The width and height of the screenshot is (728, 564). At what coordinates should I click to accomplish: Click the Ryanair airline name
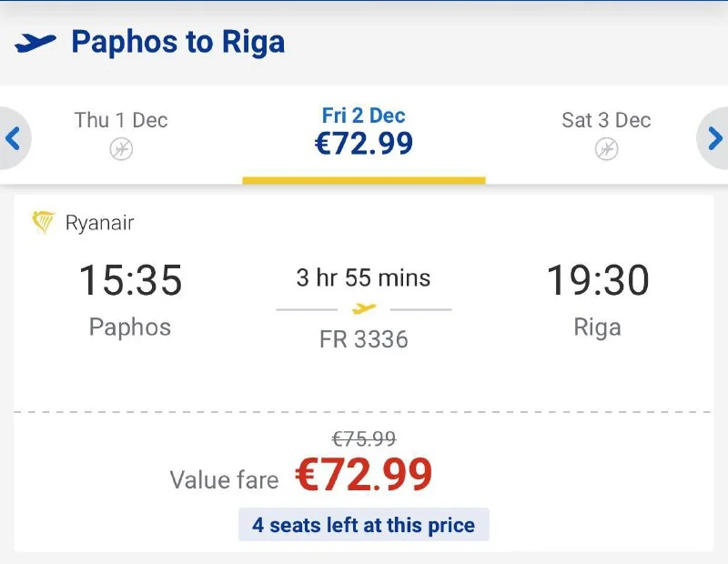pyautogui.click(x=100, y=223)
